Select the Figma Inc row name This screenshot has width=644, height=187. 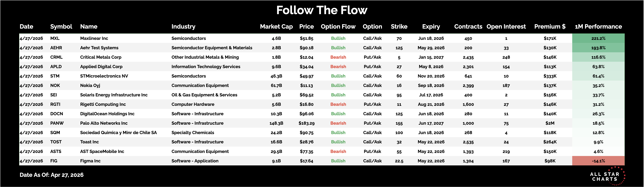(x=90, y=161)
